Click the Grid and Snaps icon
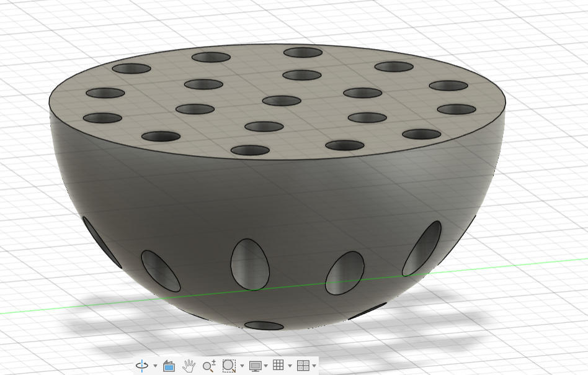 coord(278,366)
